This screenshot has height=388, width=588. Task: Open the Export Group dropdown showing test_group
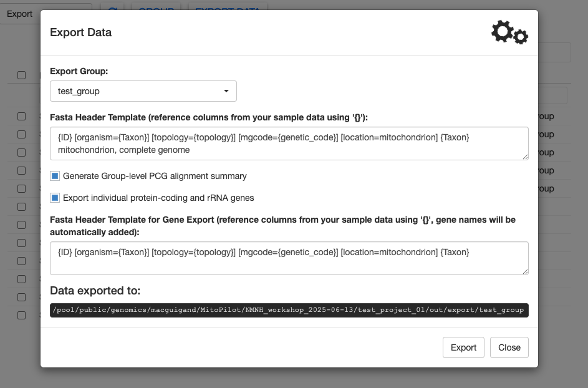pyautogui.click(x=143, y=91)
